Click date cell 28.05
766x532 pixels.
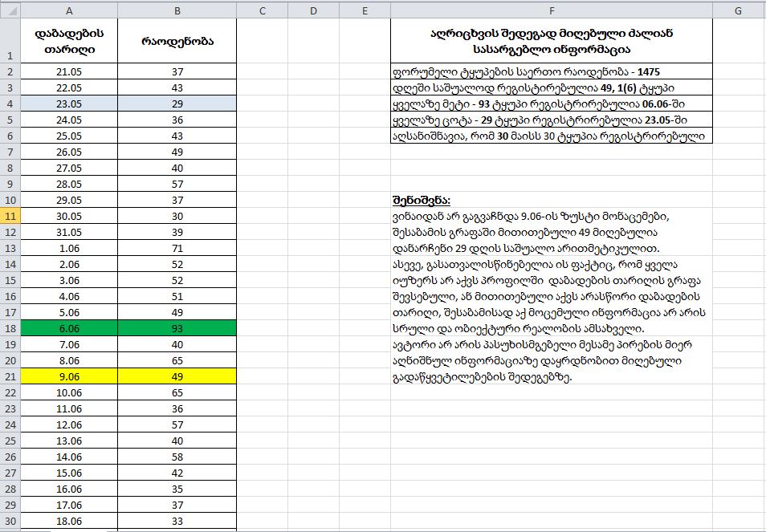pos(69,184)
